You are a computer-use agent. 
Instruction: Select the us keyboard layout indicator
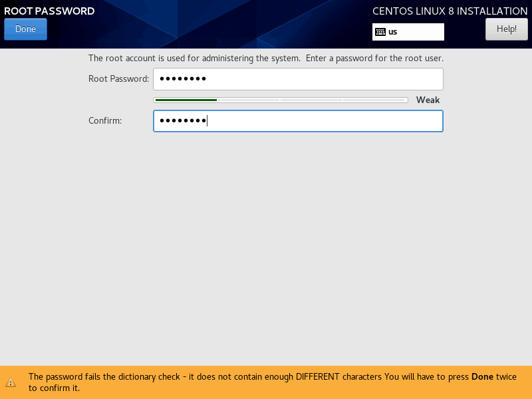pyautogui.click(x=408, y=32)
